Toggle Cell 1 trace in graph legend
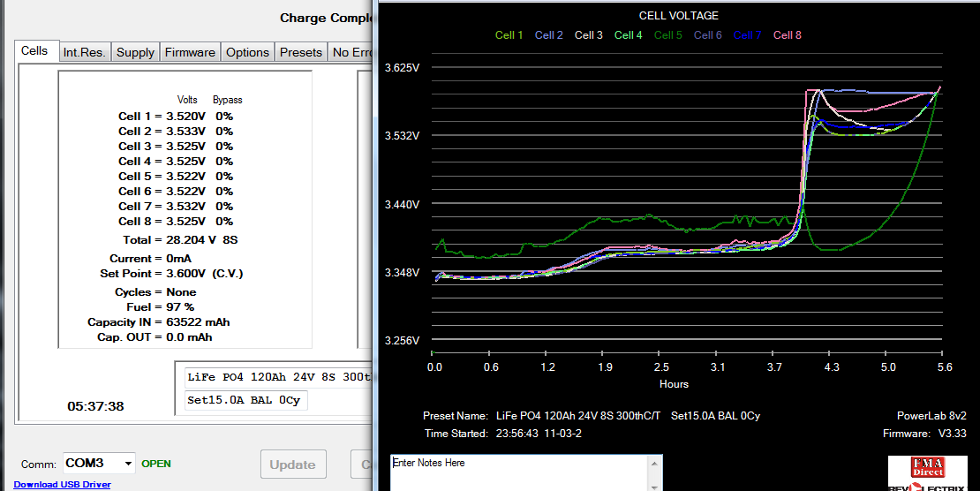Image resolution: width=980 pixels, height=491 pixels. (x=509, y=35)
